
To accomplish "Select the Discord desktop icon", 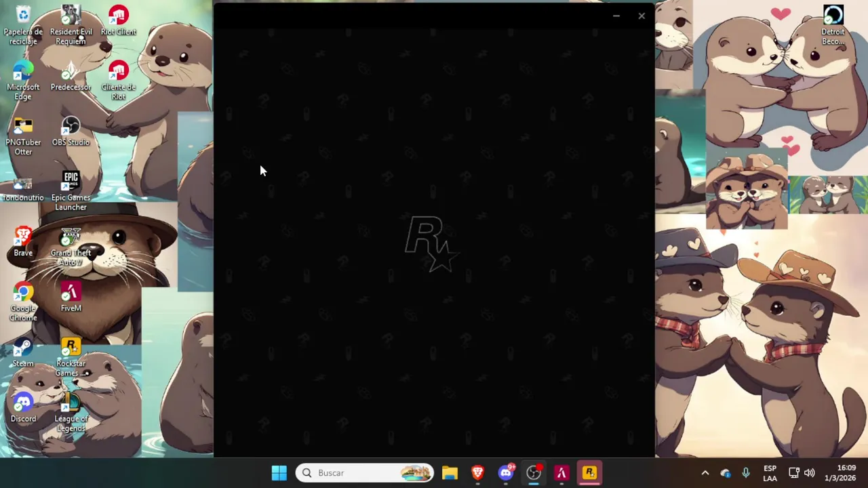I will pos(23,408).
